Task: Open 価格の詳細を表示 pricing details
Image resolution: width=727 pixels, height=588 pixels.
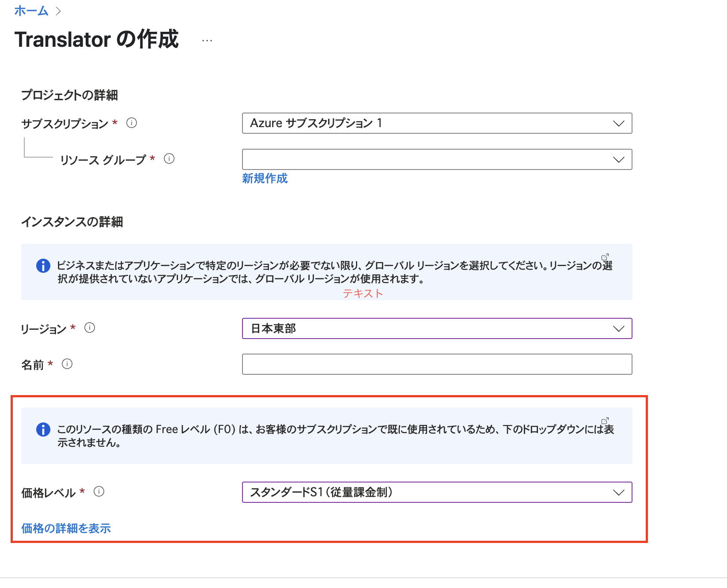Action: tap(65, 528)
